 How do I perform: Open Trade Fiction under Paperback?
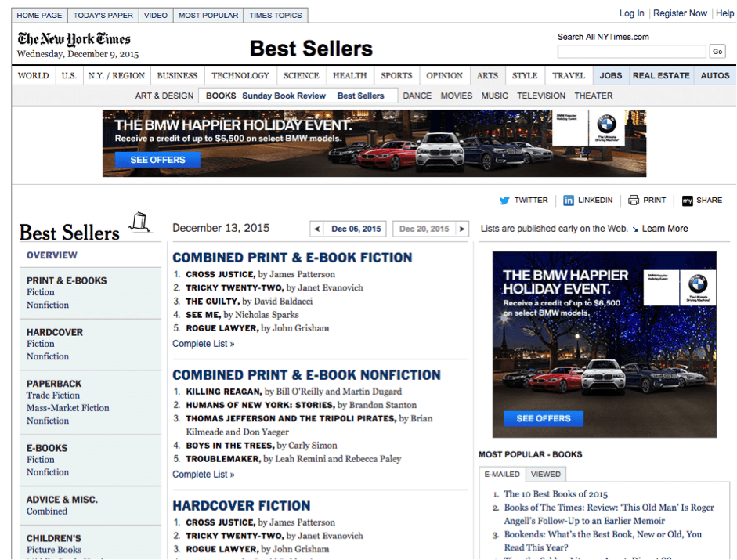(53, 396)
